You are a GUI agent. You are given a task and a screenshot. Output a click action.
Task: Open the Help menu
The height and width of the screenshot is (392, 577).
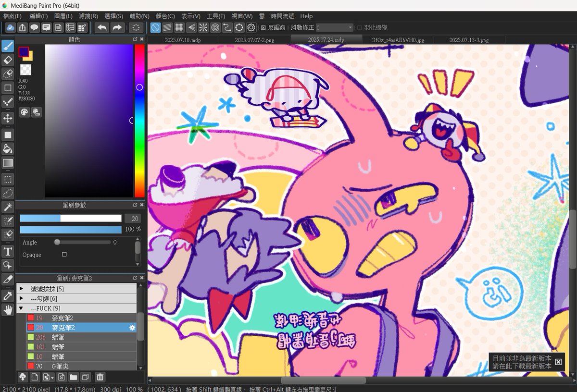pyautogui.click(x=306, y=16)
